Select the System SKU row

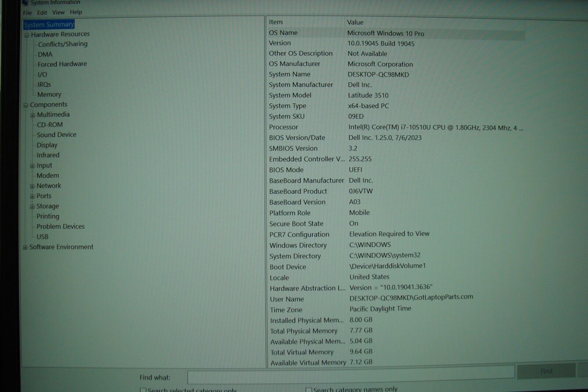tap(396, 117)
